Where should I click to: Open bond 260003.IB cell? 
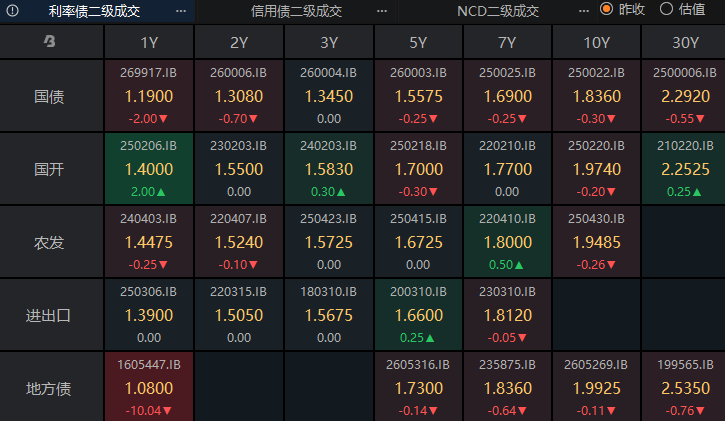tap(418, 96)
